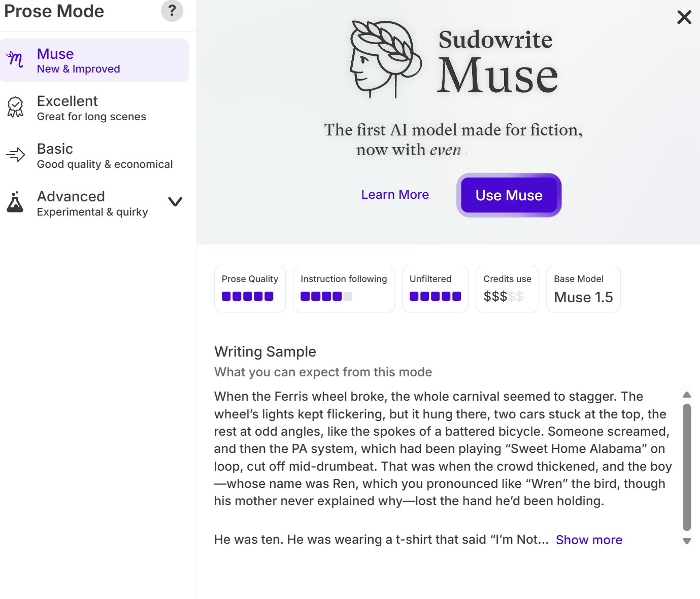700x599 pixels.
Task: Expand the Advanced experimental modes list
Action: pyautogui.click(x=175, y=201)
